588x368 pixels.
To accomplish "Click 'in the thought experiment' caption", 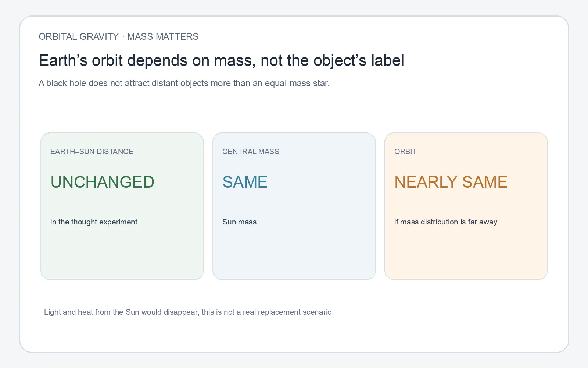I will (94, 222).
